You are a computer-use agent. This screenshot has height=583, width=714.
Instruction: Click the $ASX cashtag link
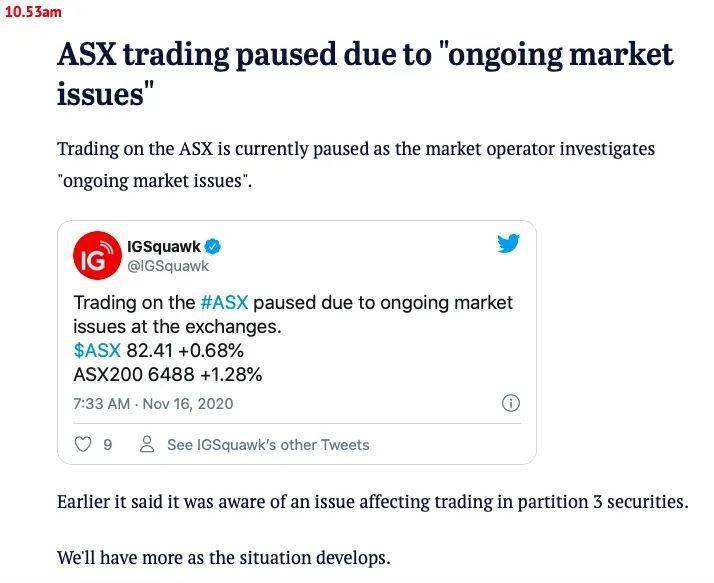click(x=97, y=350)
